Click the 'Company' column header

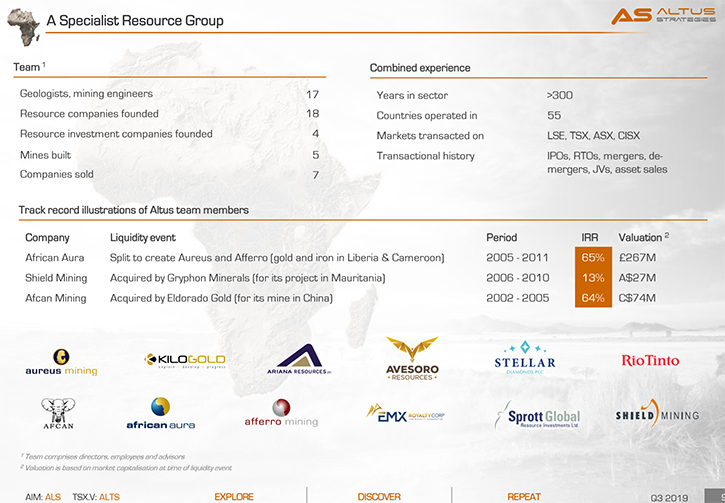47,238
